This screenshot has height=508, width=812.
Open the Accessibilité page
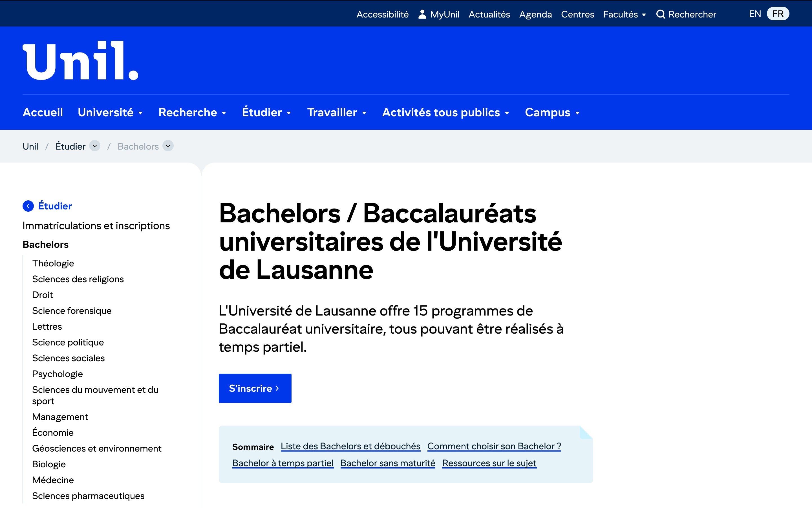coord(382,14)
